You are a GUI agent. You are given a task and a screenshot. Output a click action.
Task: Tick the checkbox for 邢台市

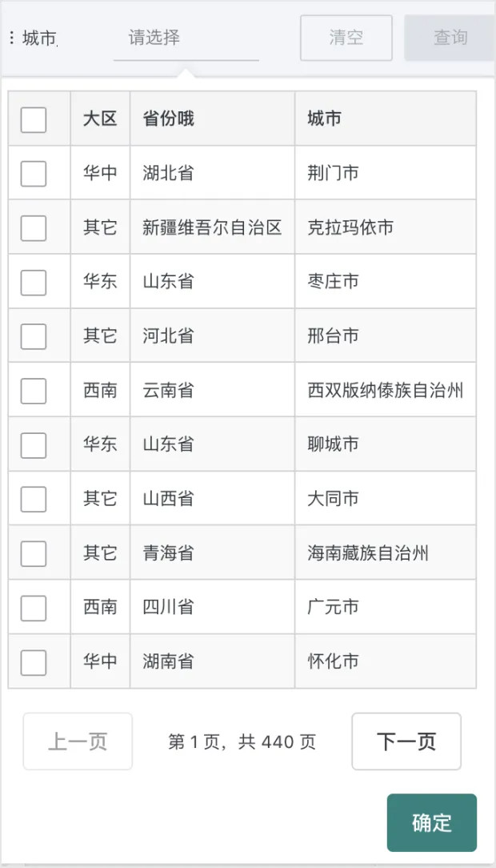(x=34, y=336)
